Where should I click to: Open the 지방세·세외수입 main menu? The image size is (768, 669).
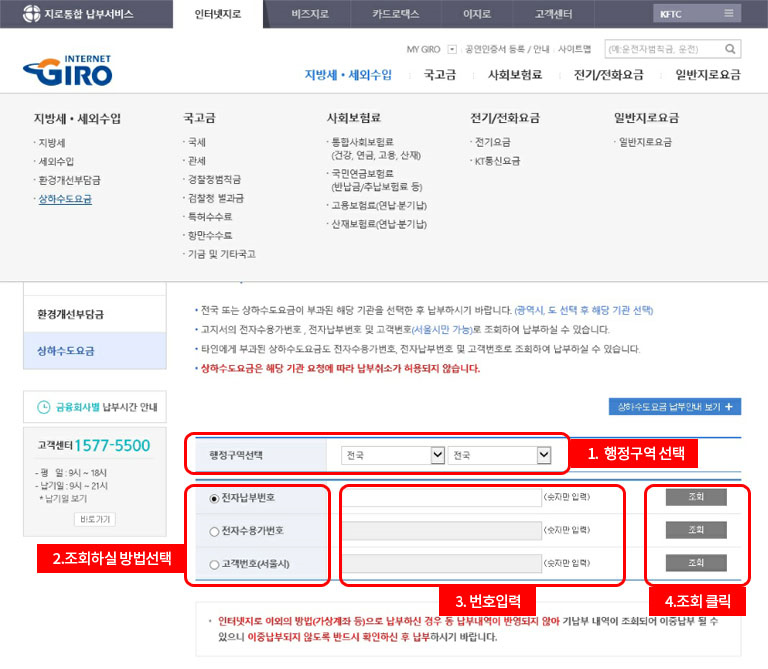348,75
